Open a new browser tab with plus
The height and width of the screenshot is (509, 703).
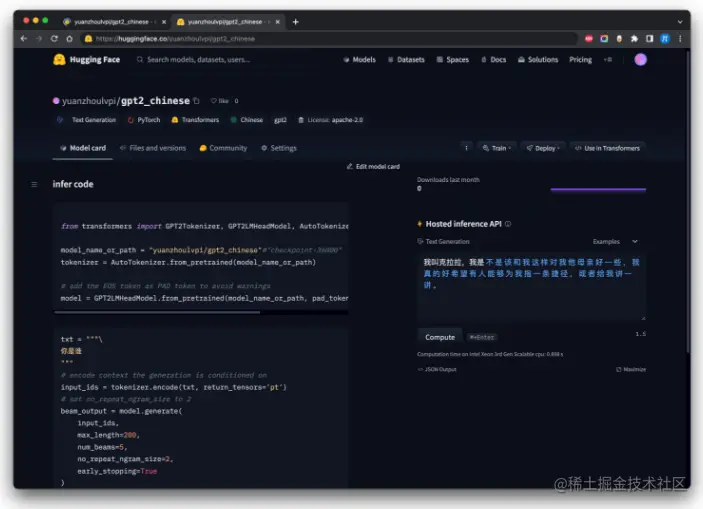(295, 22)
